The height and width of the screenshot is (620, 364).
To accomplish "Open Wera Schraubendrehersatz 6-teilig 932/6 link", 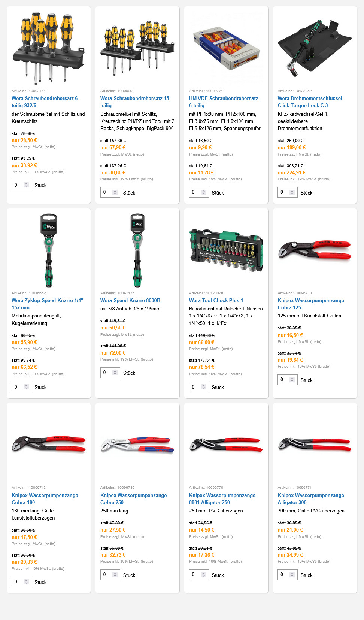I will 45,102.
